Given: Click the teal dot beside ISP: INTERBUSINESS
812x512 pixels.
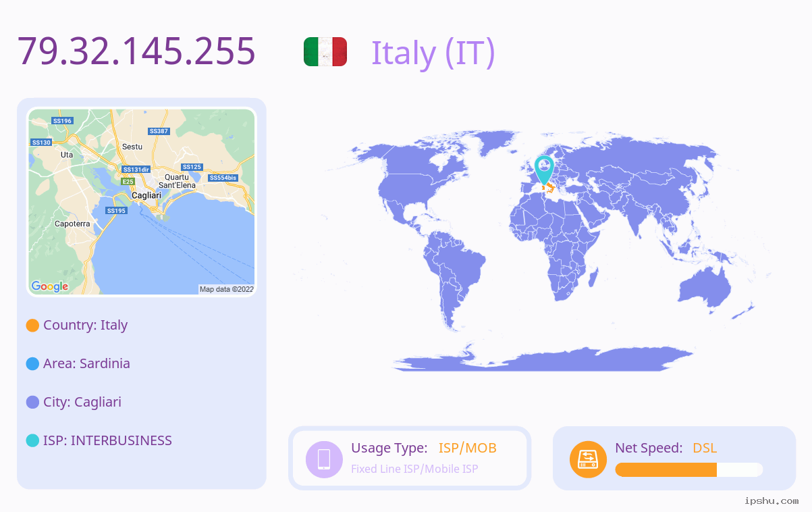Looking at the screenshot, I should (32, 441).
